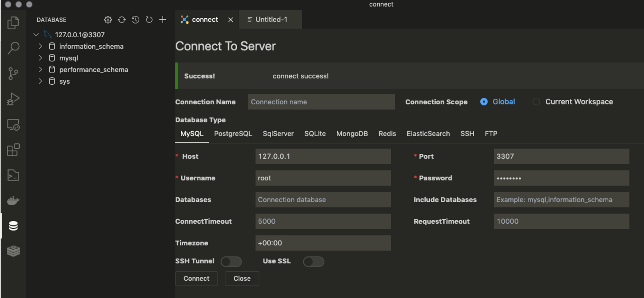Select MongoDB database type
The width and height of the screenshot is (644, 298).
(352, 134)
